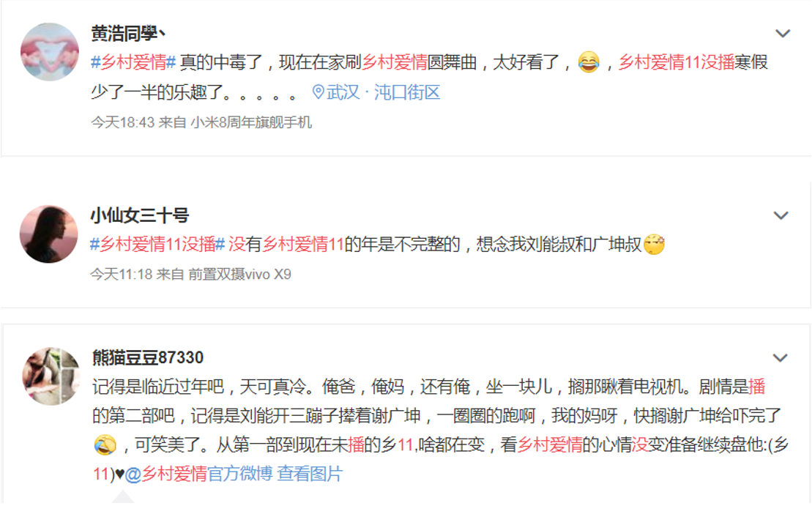Click the location pin icon before 武汉

point(318,92)
